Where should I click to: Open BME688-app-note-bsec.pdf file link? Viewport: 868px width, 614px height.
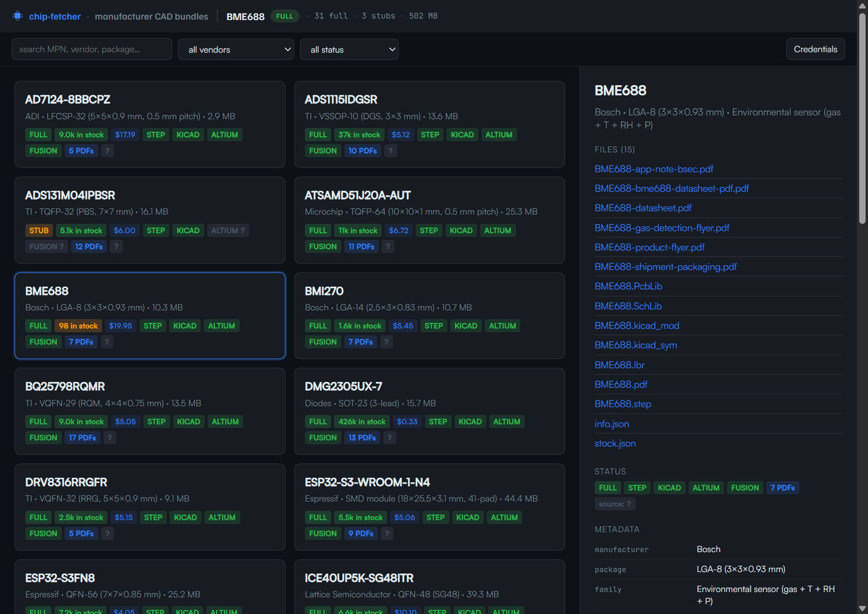tap(654, 169)
